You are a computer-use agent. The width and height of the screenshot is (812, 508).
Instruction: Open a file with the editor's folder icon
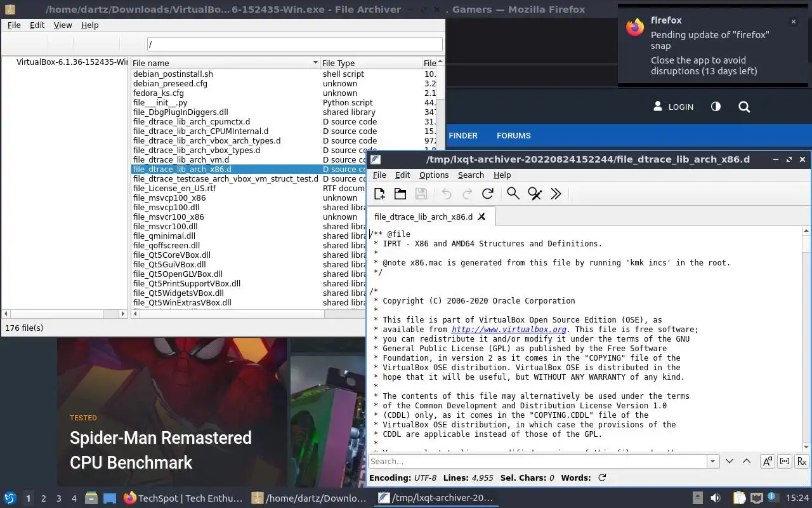[x=400, y=194]
